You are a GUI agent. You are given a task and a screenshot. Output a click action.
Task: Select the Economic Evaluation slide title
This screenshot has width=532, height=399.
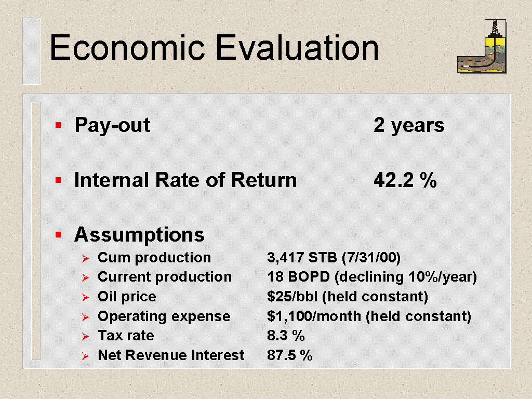(x=214, y=47)
